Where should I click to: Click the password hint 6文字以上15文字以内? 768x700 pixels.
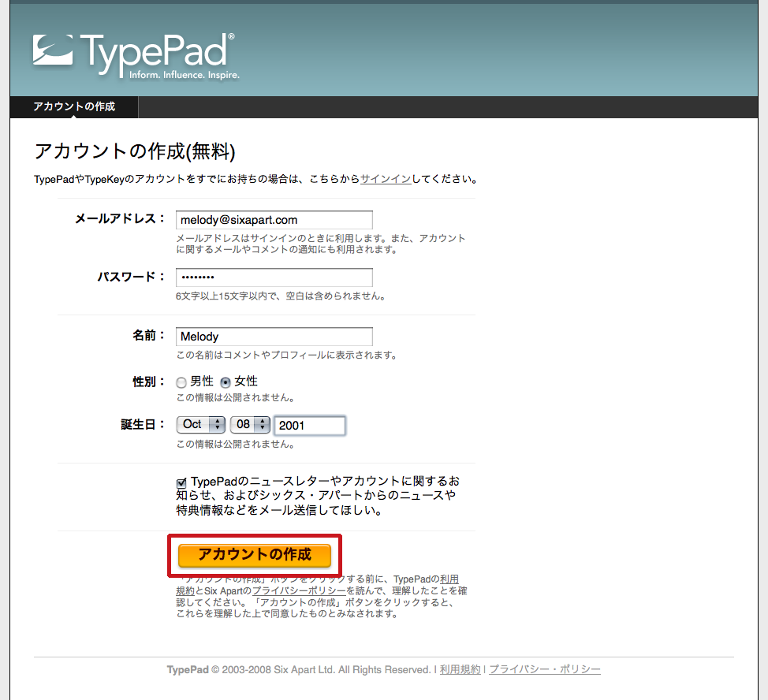pyautogui.click(x=281, y=296)
